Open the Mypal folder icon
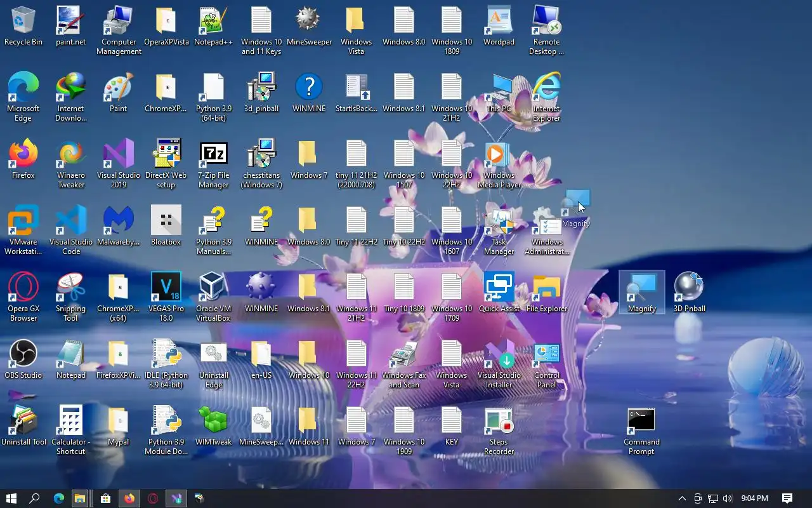Image resolution: width=812 pixels, height=508 pixels. (x=119, y=427)
